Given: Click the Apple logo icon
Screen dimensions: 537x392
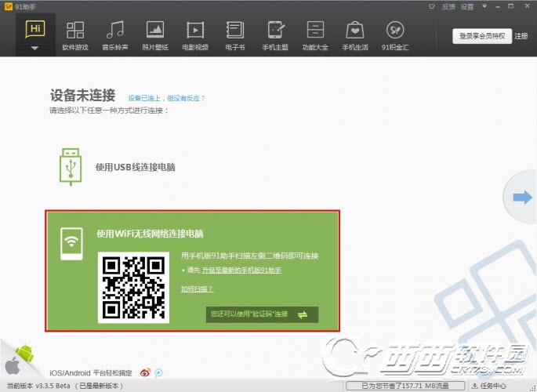Looking at the screenshot, I should pyautogui.click(x=13, y=365).
